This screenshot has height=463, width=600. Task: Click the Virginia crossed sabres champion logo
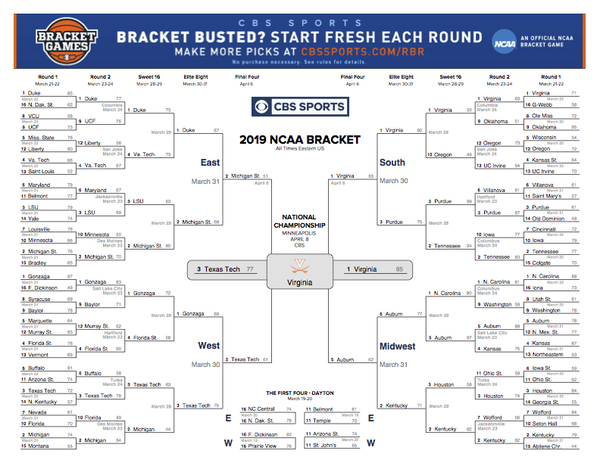300,266
